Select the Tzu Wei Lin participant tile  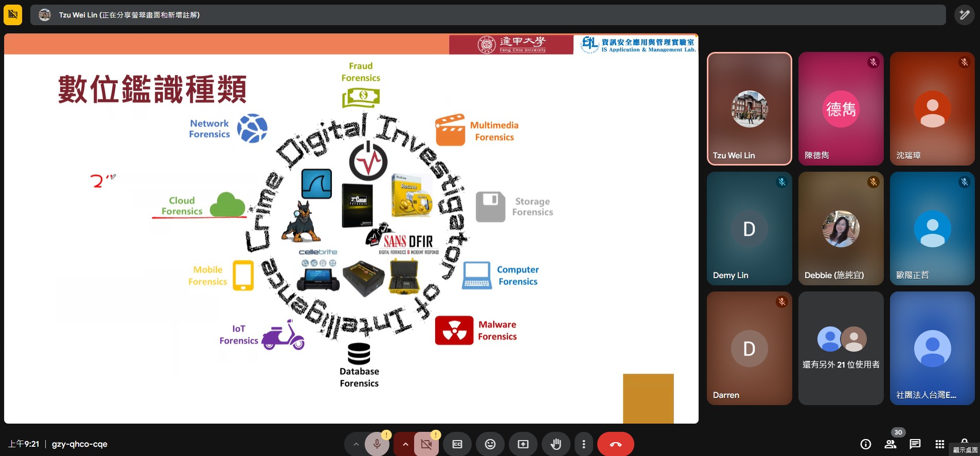(x=749, y=108)
